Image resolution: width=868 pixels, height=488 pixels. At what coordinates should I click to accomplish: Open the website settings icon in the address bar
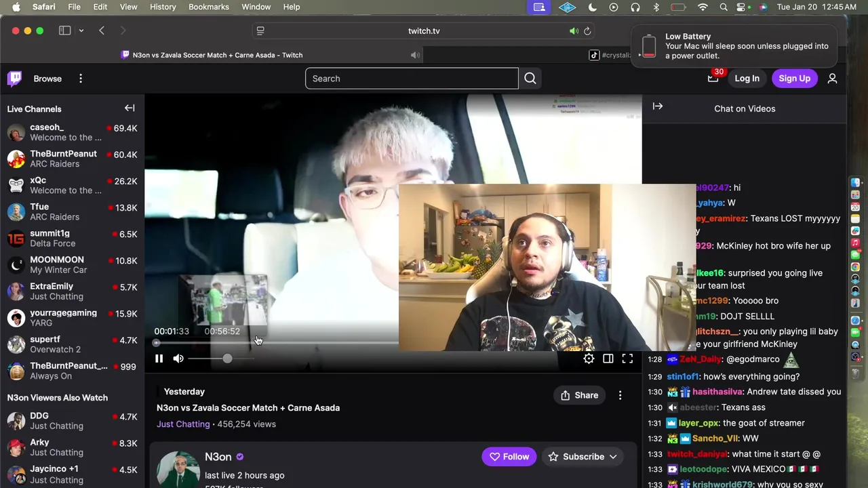click(x=260, y=31)
